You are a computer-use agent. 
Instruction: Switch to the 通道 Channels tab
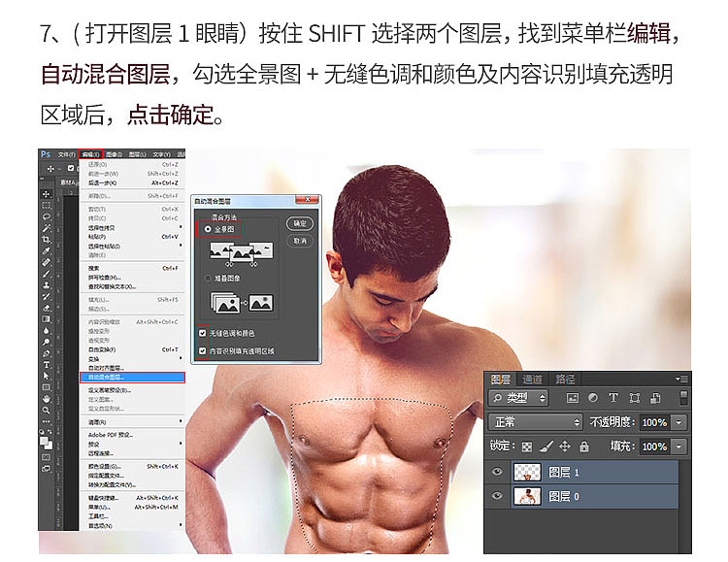pos(532,380)
